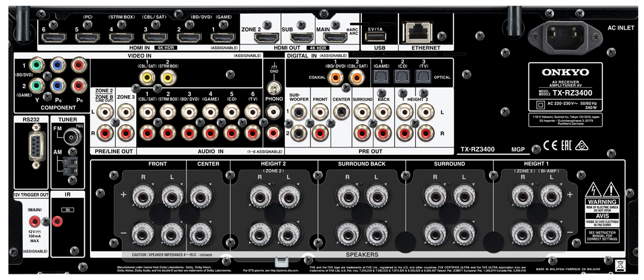Click the HDMI IN 1 (GAME) port
Image resolution: width=644 pixels, height=280 pixels.
click(223, 38)
